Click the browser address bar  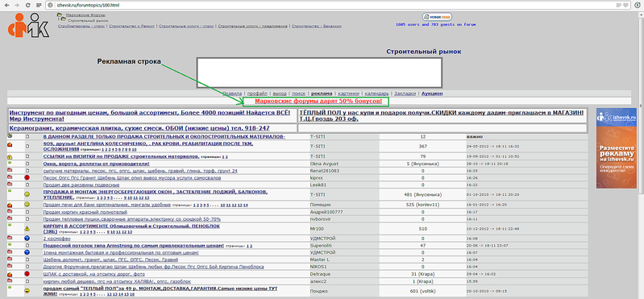click(329, 5)
